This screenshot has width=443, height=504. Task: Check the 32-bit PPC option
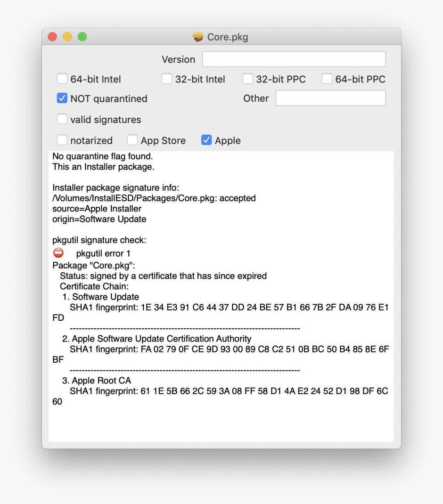[x=247, y=79]
